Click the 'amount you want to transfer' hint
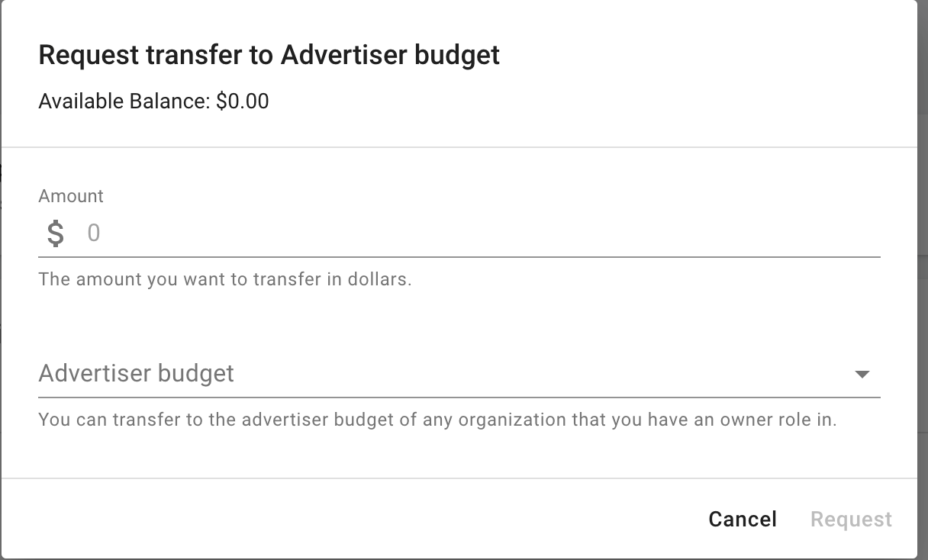This screenshot has height=560, width=928. click(x=224, y=279)
